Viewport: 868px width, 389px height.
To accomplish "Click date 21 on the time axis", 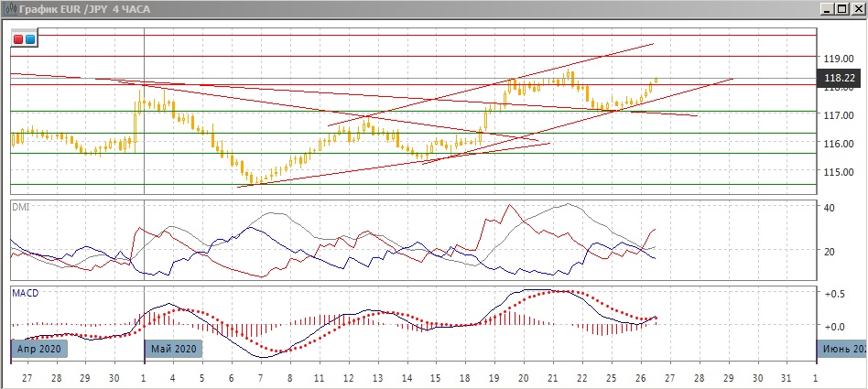I will pyautogui.click(x=552, y=377).
